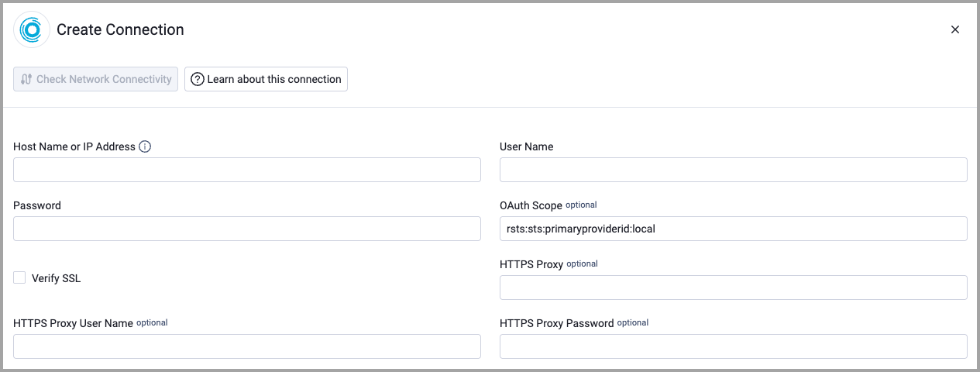
Task: Click the Password label text
Action: click(x=37, y=205)
